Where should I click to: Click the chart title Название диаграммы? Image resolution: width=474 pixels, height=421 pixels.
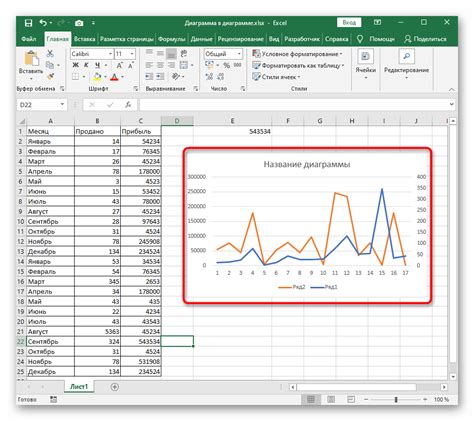tap(307, 164)
